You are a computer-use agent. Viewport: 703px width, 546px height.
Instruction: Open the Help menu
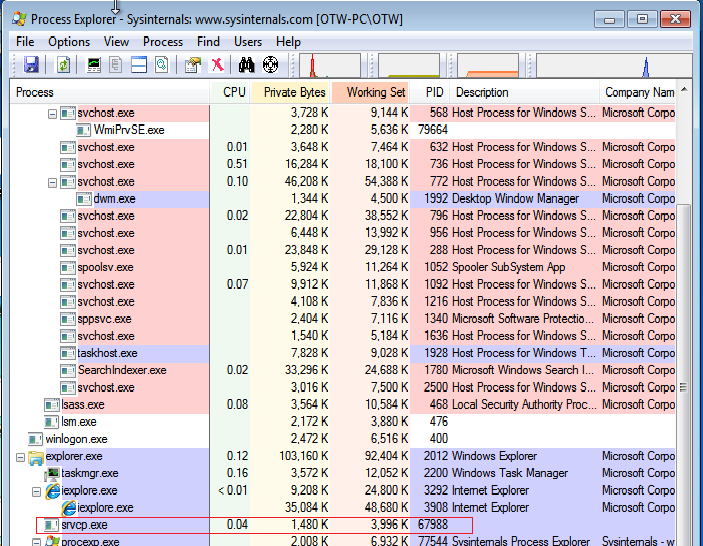[288, 42]
